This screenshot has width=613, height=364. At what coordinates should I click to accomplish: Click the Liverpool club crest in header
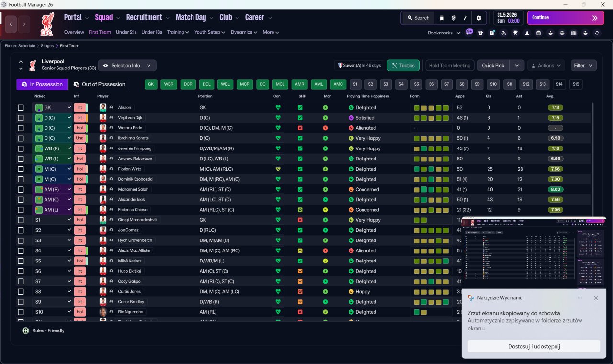click(x=46, y=25)
